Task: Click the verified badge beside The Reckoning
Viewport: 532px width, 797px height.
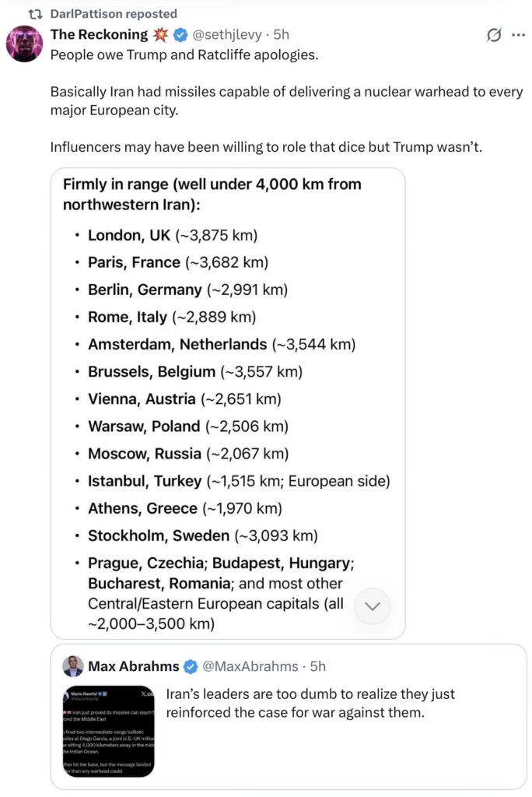Action: (180, 35)
